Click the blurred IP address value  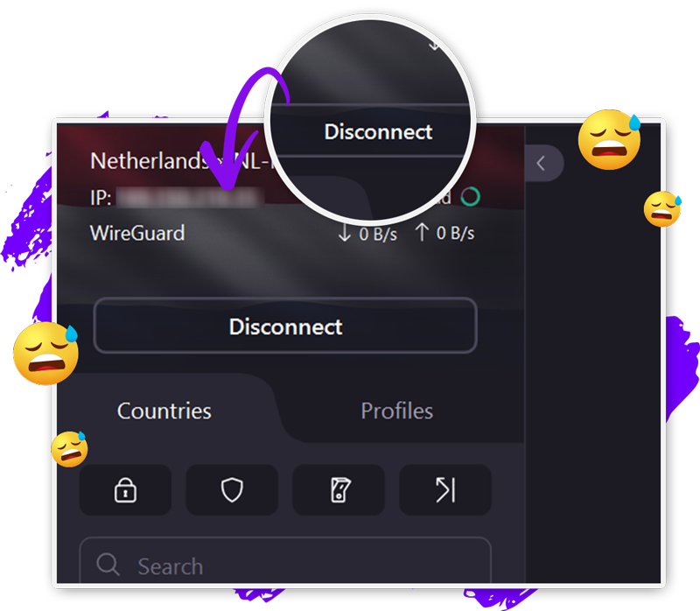pos(190,198)
